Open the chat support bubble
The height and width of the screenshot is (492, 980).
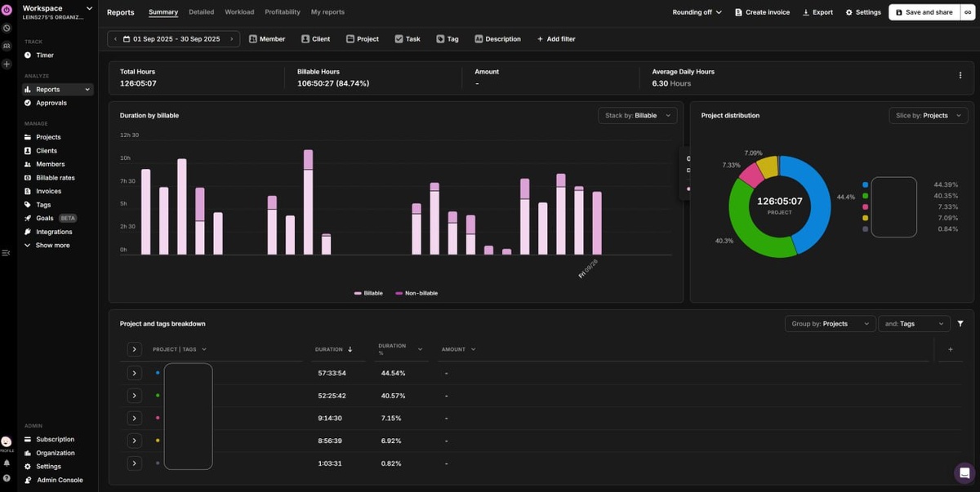pos(964,472)
